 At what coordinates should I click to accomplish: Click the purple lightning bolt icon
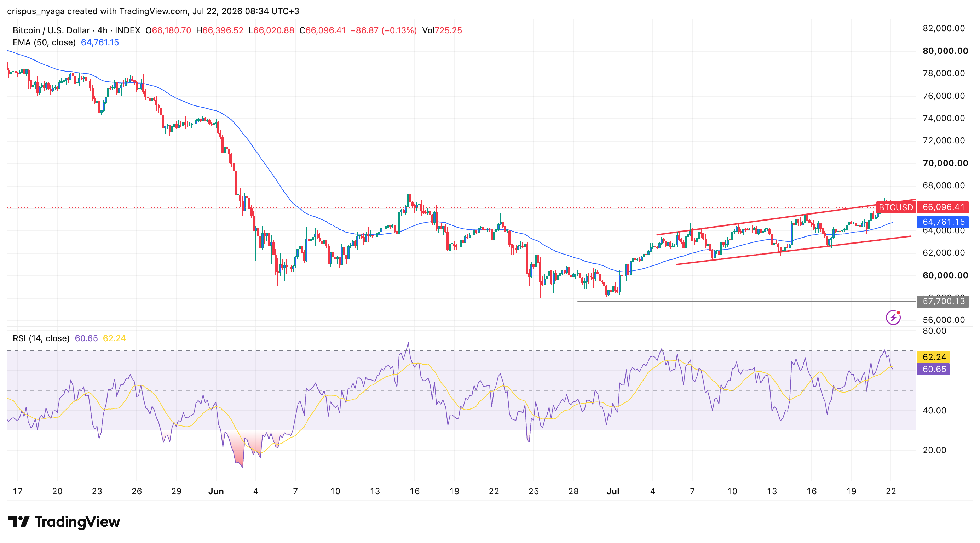click(893, 318)
